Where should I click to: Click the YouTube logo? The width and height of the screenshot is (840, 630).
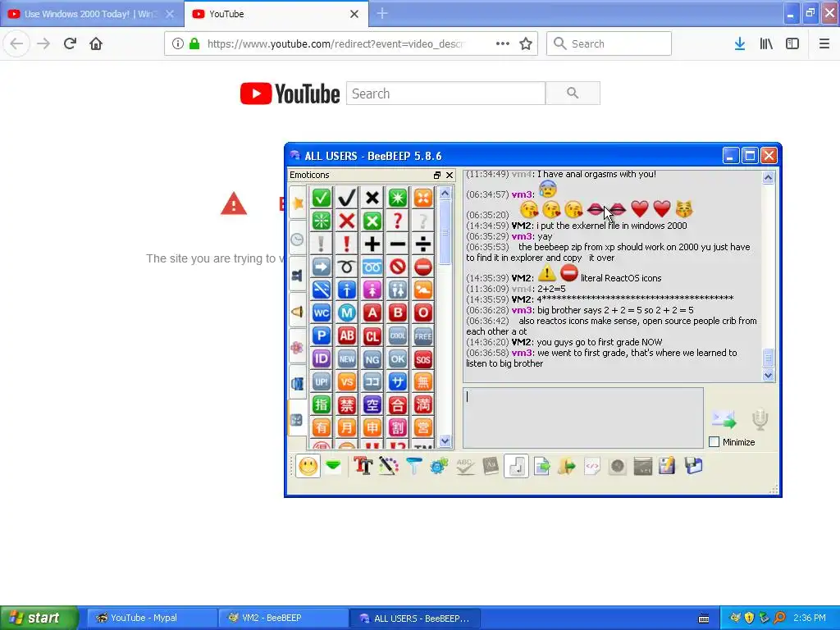tap(290, 94)
